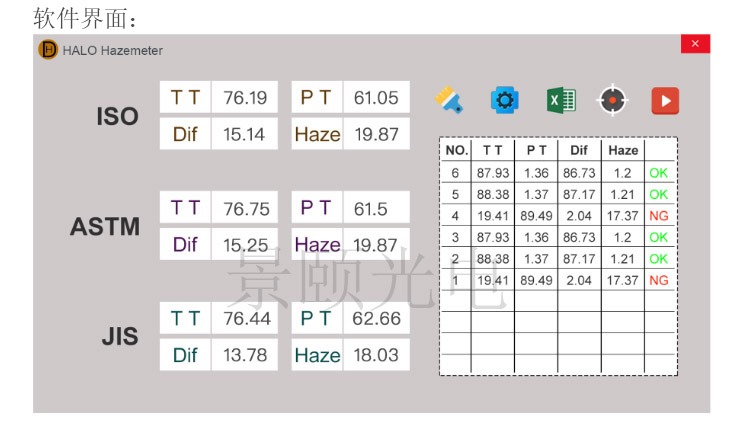The height and width of the screenshot is (436, 750).
Task: Click the ASTM Dif value 15.25
Action: (245, 244)
